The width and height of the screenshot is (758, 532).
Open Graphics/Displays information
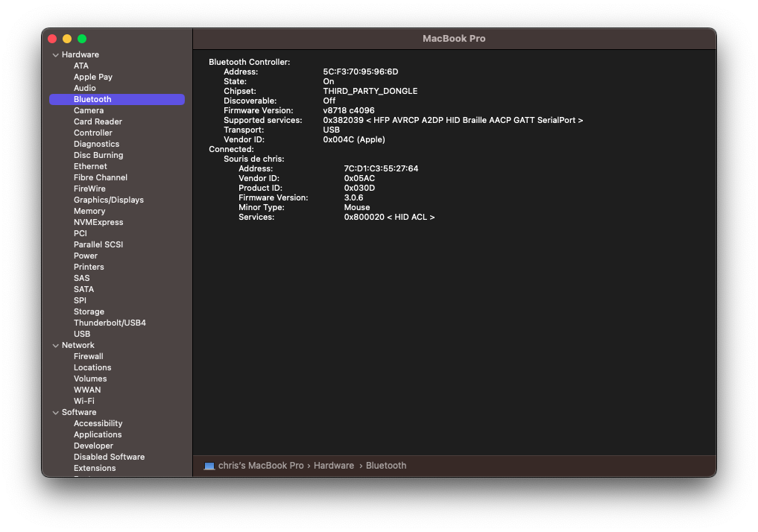(109, 200)
